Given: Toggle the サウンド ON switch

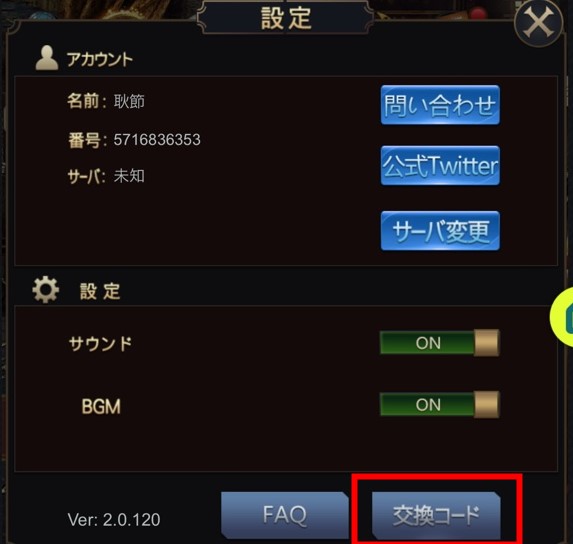Looking at the screenshot, I should click(440, 343).
